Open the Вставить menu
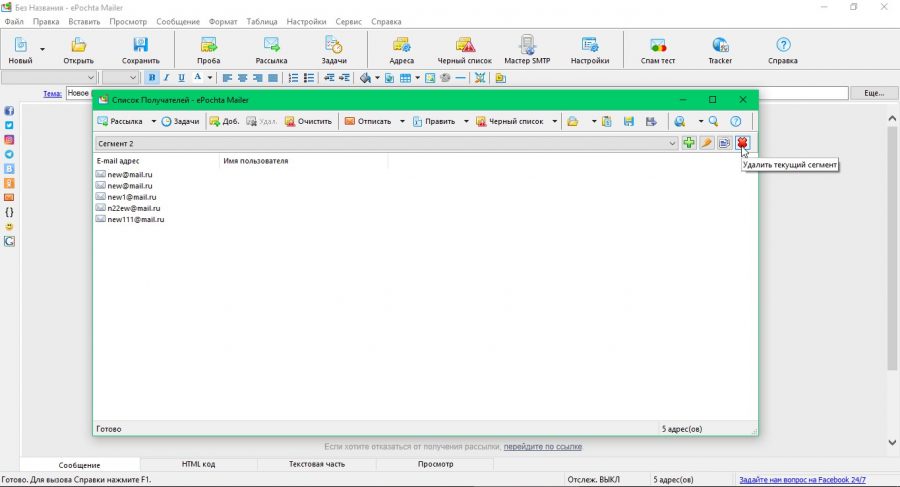 (84, 21)
